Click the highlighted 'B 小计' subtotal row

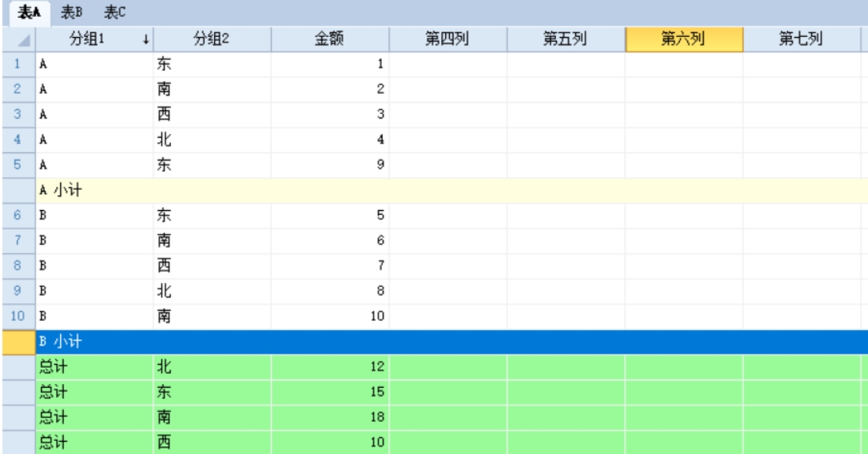(451, 342)
